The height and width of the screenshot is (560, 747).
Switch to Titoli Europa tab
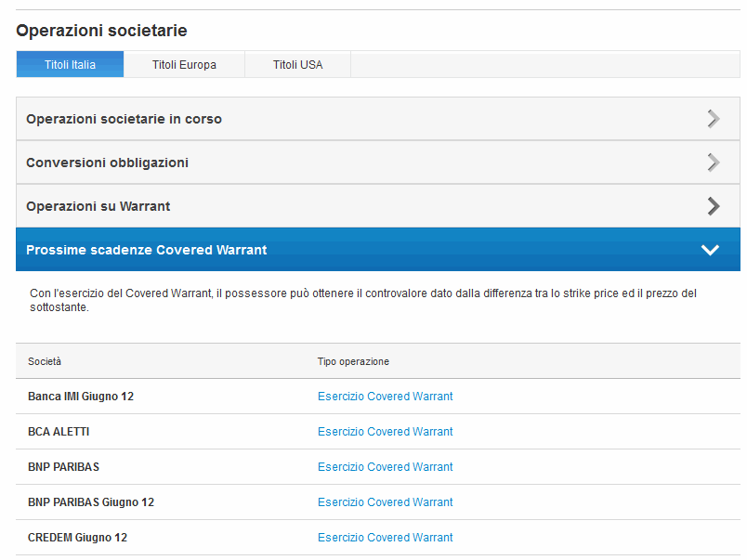click(x=184, y=65)
